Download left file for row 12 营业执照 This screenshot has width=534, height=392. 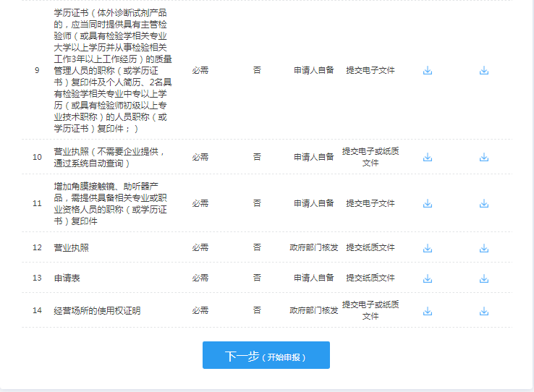[x=428, y=248]
